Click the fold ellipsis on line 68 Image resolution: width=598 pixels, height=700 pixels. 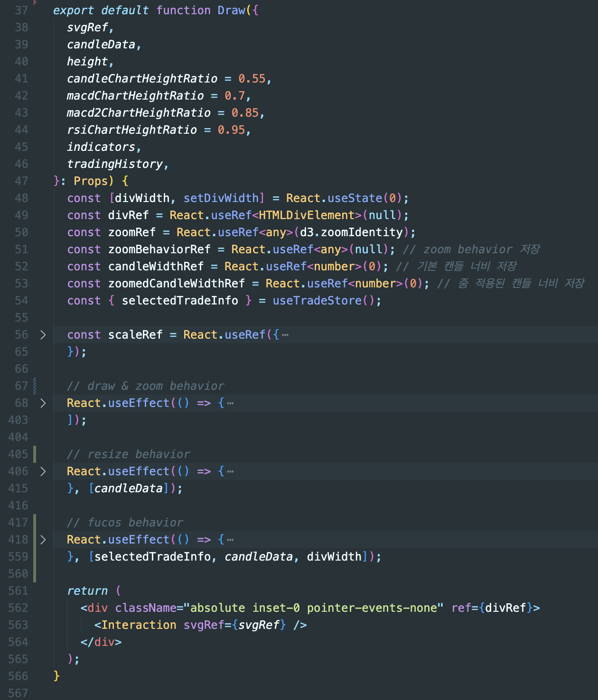pos(230,403)
